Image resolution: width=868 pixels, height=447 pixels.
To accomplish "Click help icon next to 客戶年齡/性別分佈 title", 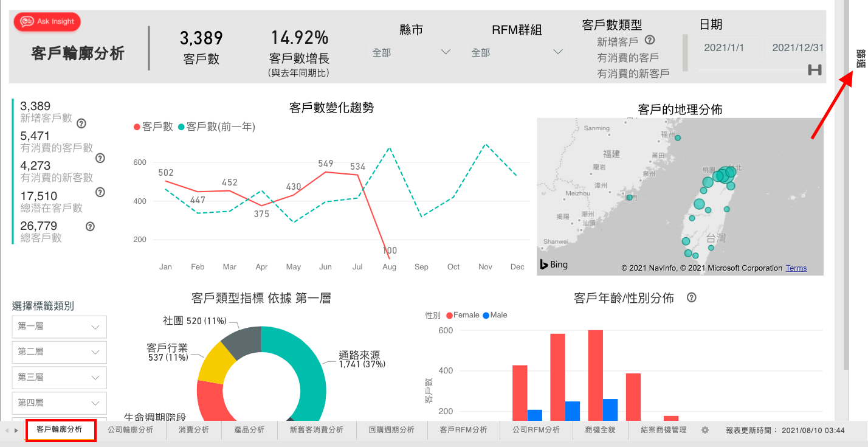I will coord(691,298).
